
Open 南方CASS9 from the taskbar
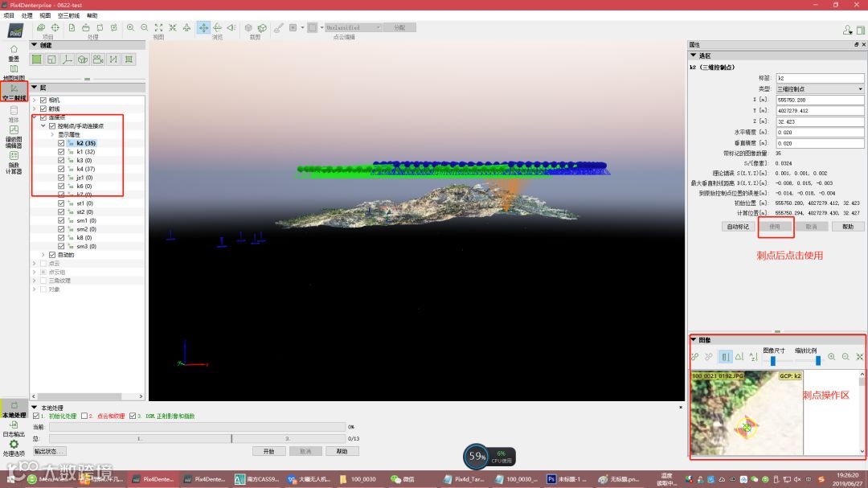coord(256,479)
